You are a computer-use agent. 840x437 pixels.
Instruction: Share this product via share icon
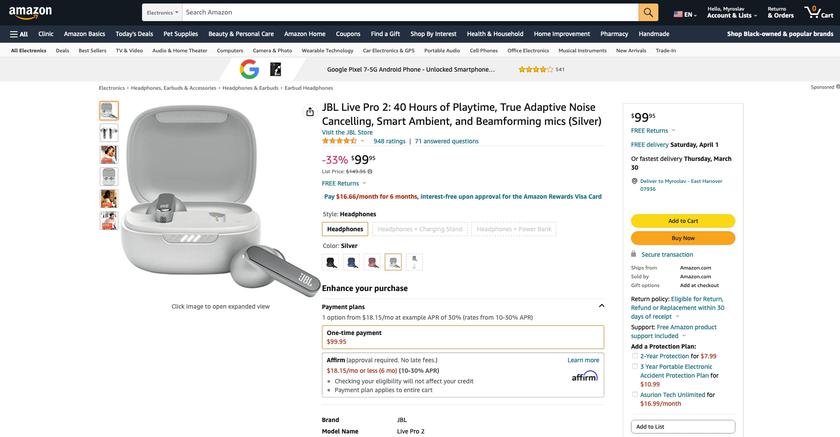(310, 112)
